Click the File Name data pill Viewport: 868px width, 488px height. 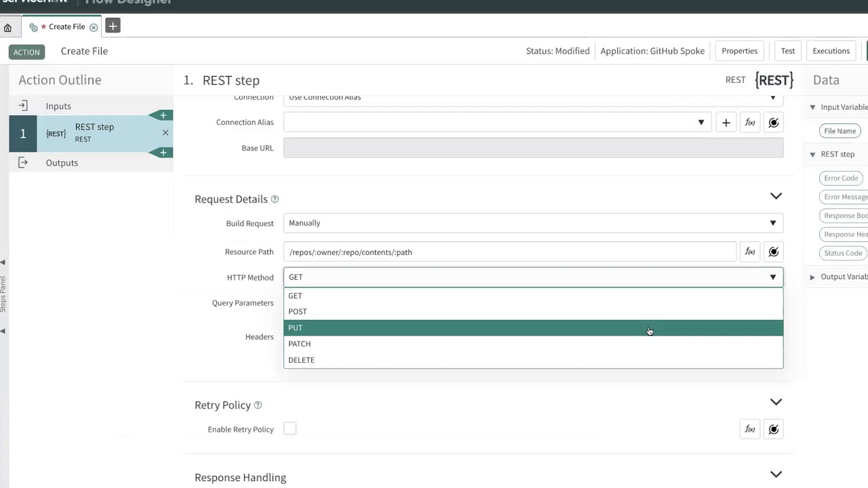[x=840, y=131]
